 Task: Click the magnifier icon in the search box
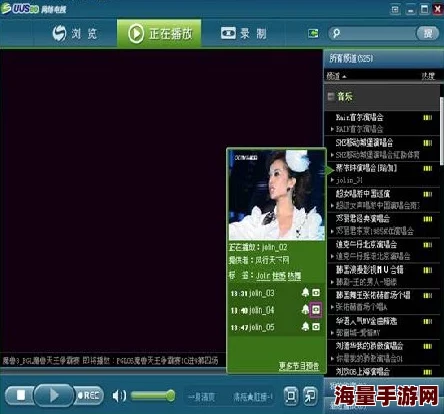coord(336,33)
